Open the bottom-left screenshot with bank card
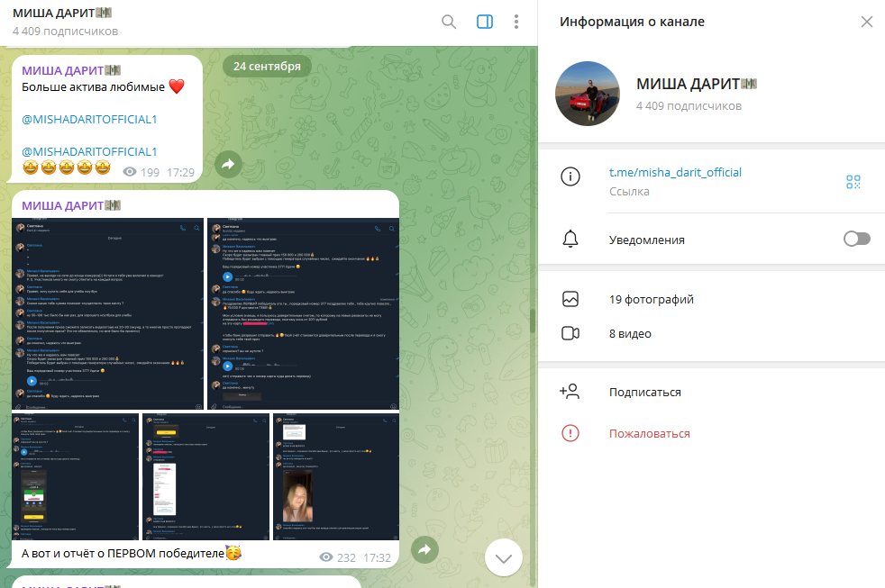The height and width of the screenshot is (588, 885). (75, 476)
